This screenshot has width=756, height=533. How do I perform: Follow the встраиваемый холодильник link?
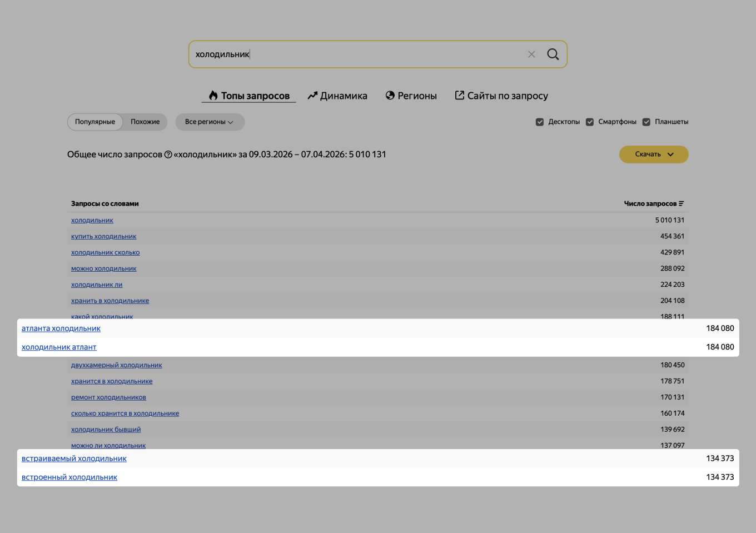click(x=74, y=459)
